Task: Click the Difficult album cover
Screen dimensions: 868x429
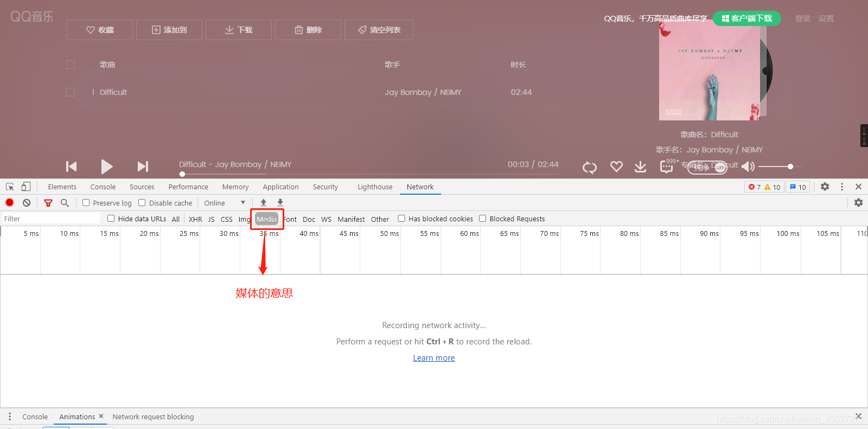Action: (710, 71)
